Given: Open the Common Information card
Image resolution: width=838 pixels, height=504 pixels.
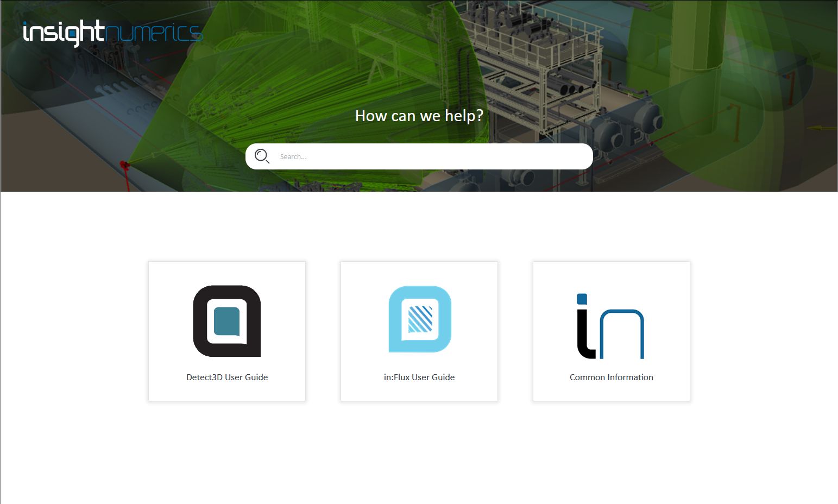Looking at the screenshot, I should click(610, 331).
